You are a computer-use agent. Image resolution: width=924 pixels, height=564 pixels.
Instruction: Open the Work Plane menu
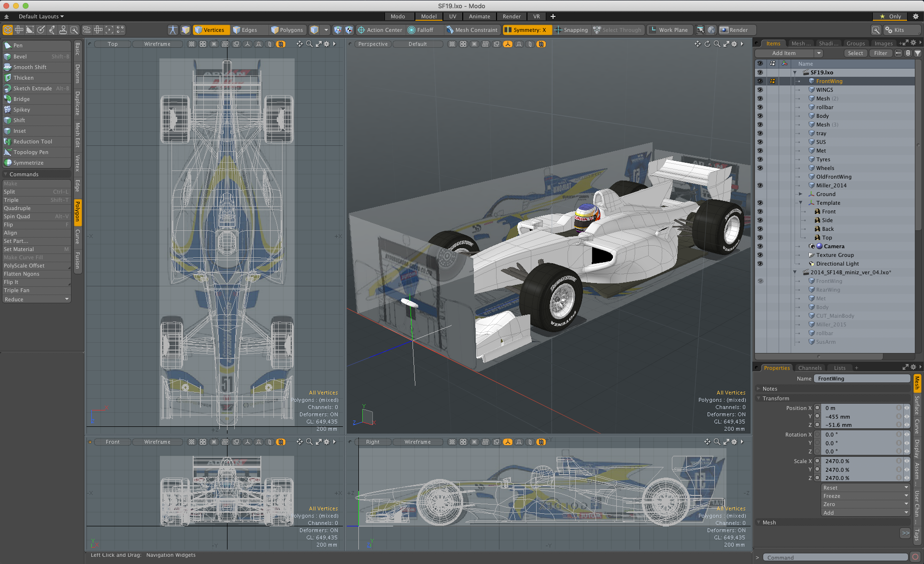pos(669,30)
